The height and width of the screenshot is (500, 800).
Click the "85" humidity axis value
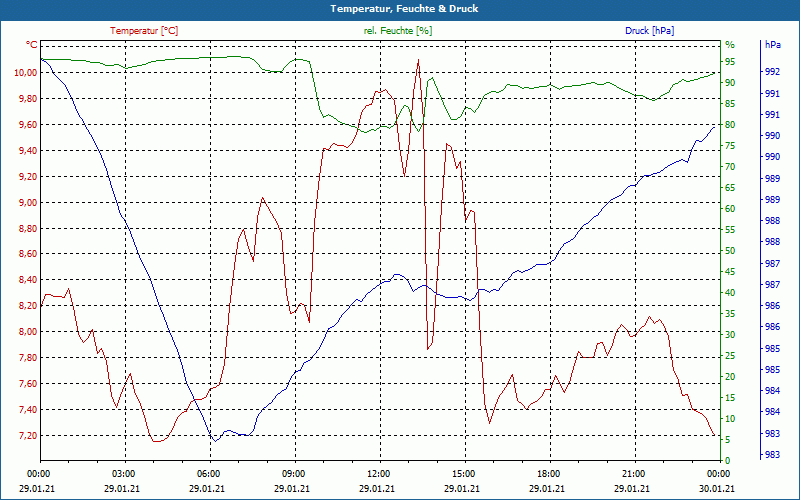click(730, 104)
